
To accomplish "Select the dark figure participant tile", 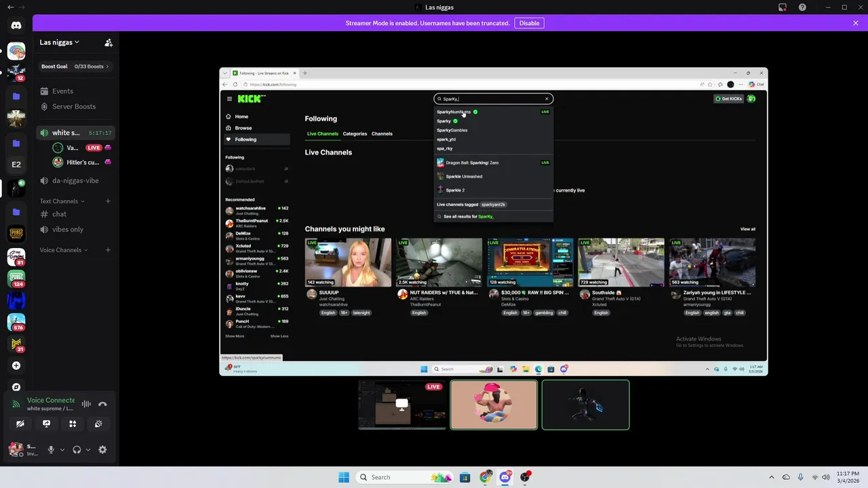I will [x=586, y=405].
